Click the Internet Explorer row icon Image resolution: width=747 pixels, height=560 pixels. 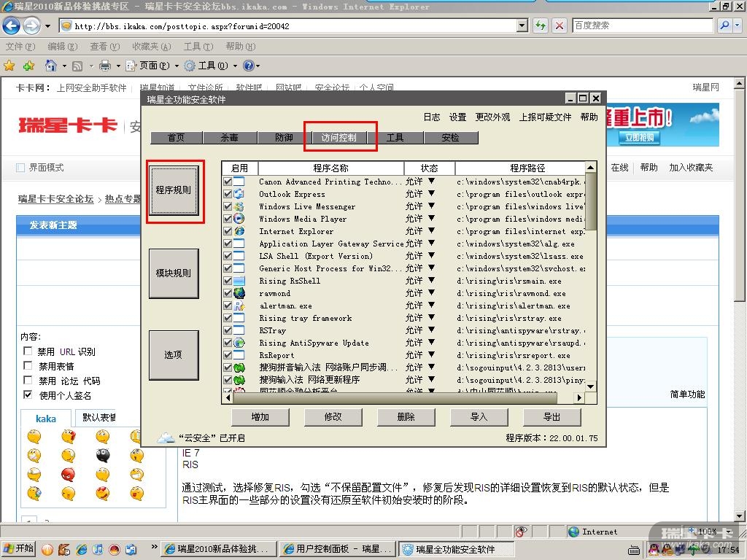(239, 231)
